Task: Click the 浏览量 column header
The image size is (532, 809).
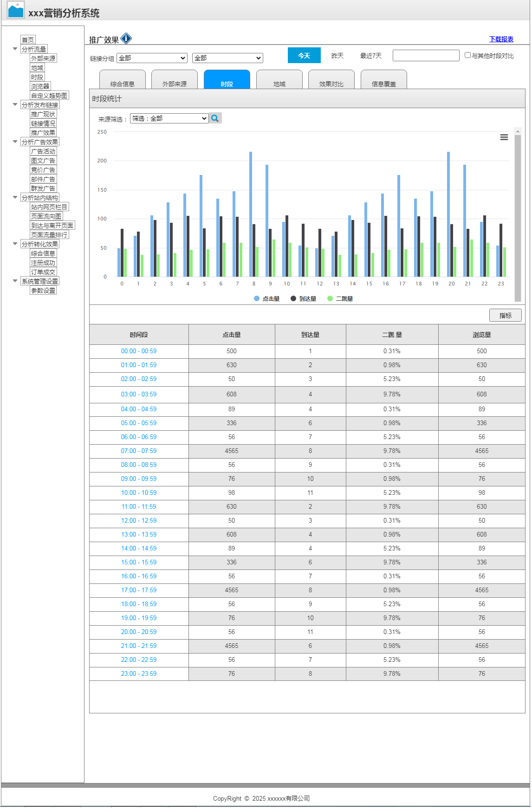Action: [482, 335]
